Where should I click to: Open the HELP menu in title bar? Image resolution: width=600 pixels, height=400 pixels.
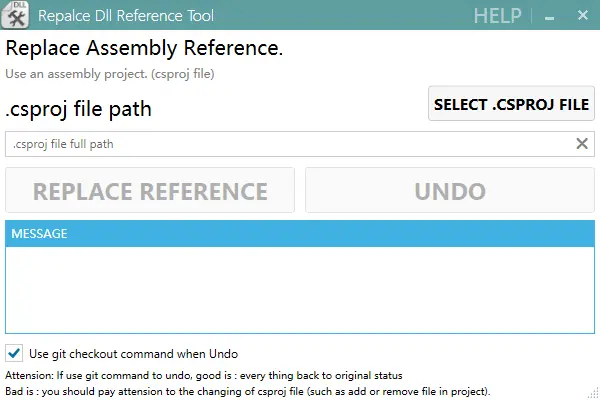pyautogui.click(x=497, y=16)
